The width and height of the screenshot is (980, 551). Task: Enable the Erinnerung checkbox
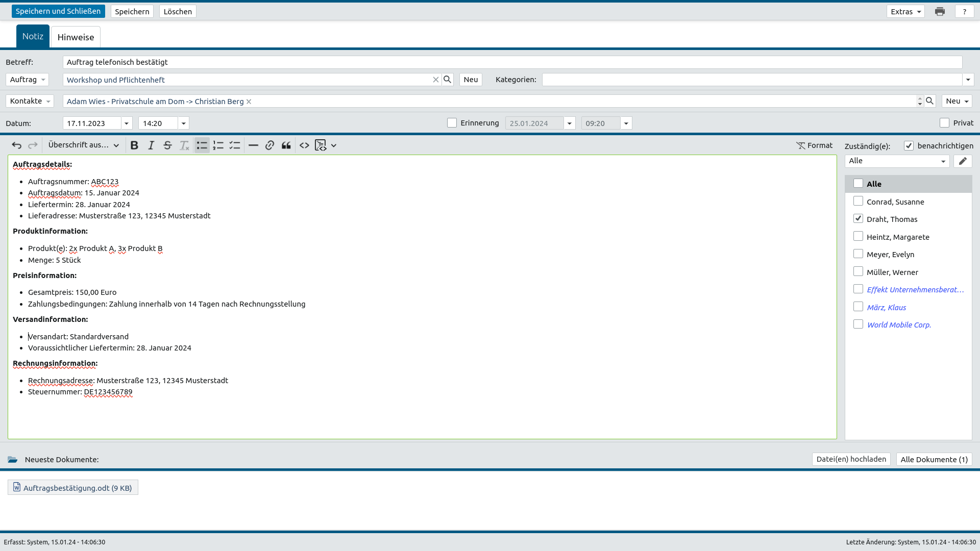(x=452, y=123)
